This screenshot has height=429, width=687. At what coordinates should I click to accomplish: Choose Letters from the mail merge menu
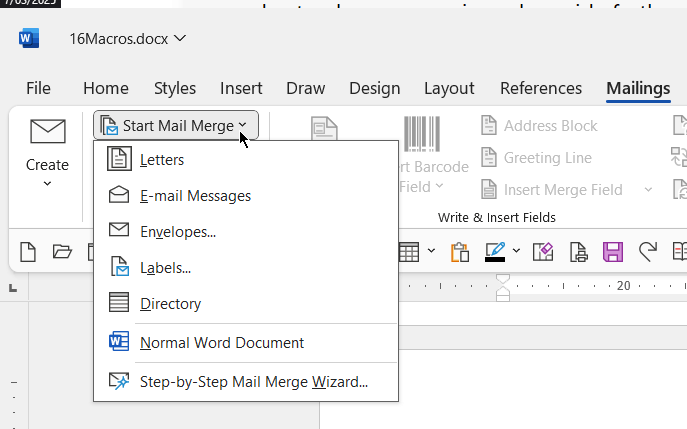click(x=246, y=160)
